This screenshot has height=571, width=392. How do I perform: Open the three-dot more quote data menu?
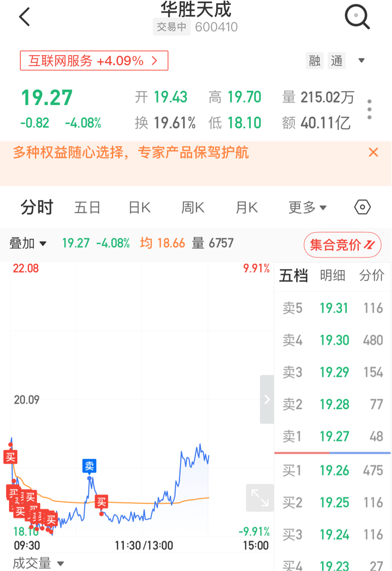[x=370, y=109]
